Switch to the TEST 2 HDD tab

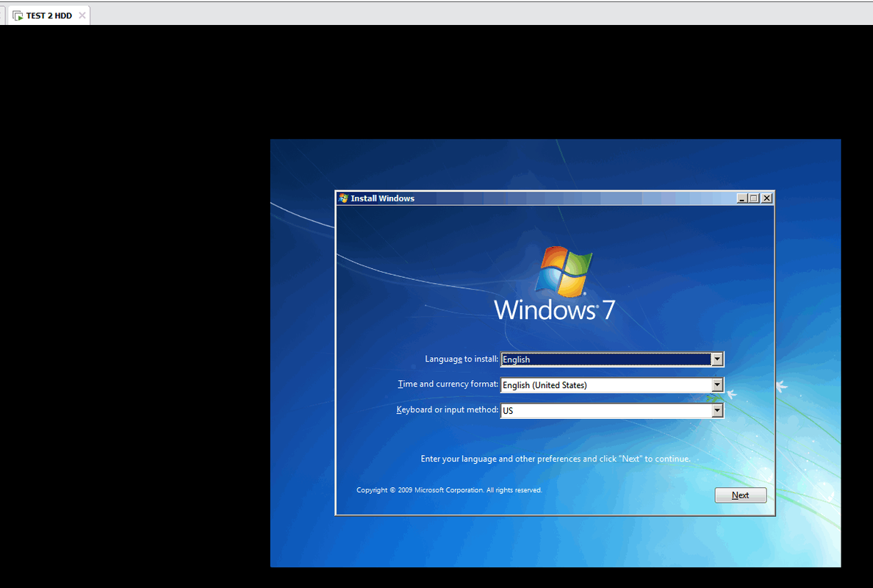coord(49,15)
